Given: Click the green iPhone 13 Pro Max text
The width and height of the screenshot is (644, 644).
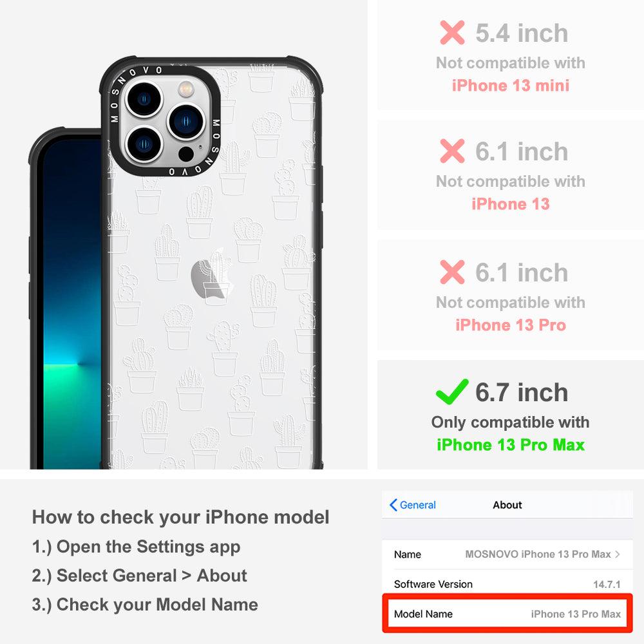Looking at the screenshot, I should (510, 445).
